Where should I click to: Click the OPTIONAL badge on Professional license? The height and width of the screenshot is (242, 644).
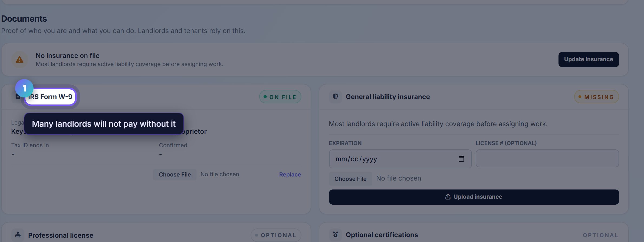click(276, 235)
